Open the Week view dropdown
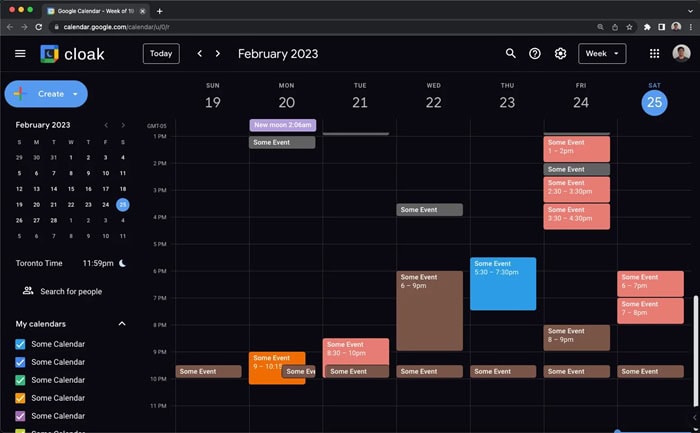 point(602,53)
